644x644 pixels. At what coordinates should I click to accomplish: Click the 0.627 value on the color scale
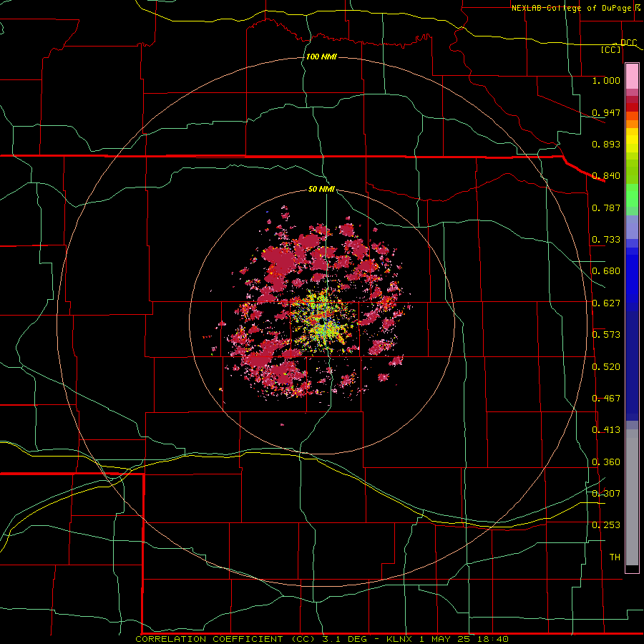click(606, 303)
